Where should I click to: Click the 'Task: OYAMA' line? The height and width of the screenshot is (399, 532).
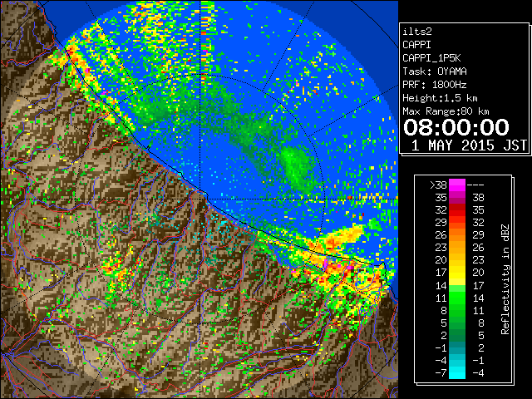pyautogui.click(x=434, y=71)
